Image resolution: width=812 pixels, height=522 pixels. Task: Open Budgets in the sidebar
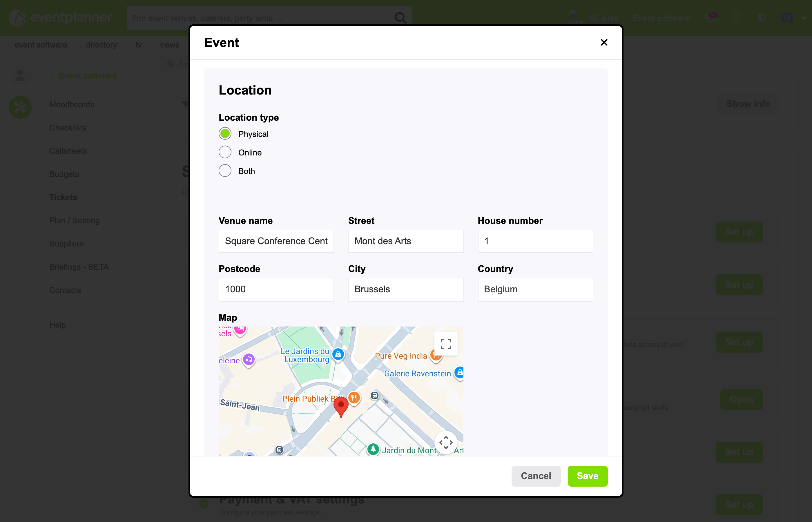pyautogui.click(x=64, y=174)
